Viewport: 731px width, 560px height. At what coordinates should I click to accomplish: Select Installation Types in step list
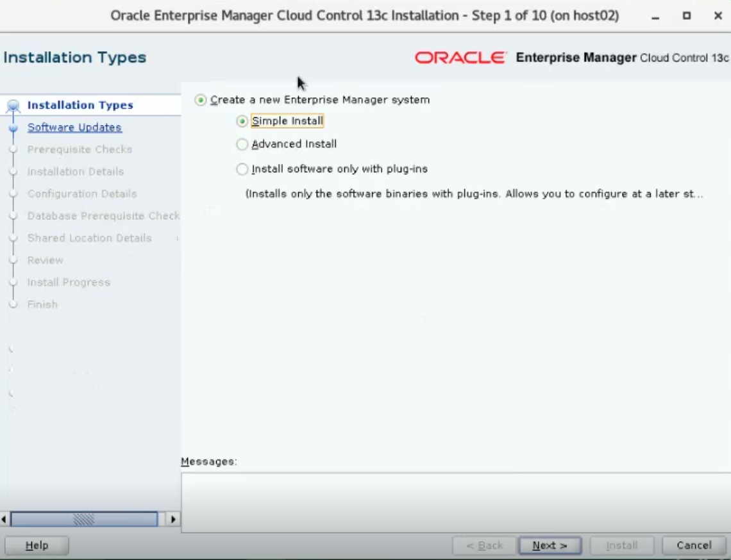point(80,105)
